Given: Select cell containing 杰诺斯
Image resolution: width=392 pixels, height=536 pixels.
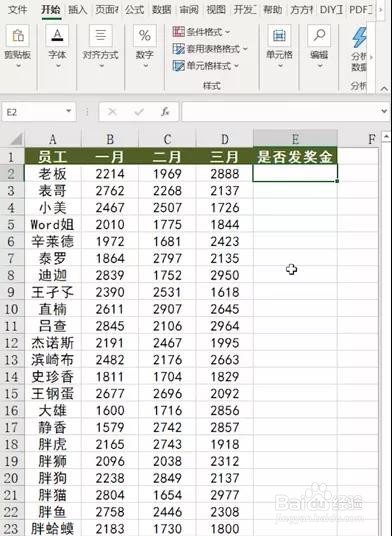Looking at the screenshot, I should coord(52,343).
